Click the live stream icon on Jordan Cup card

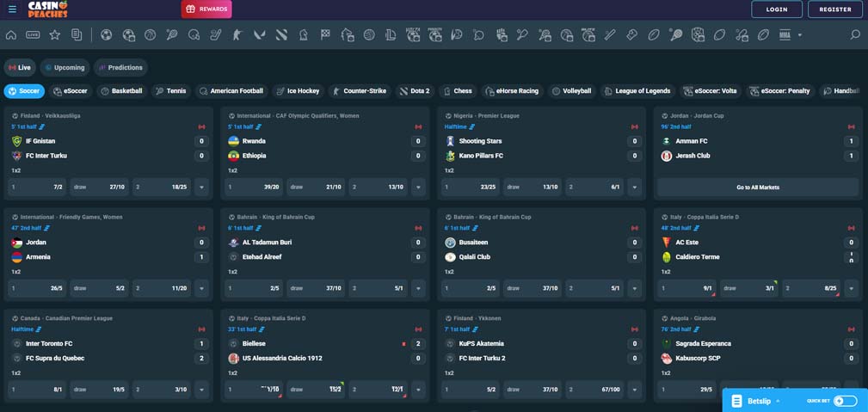(851, 126)
